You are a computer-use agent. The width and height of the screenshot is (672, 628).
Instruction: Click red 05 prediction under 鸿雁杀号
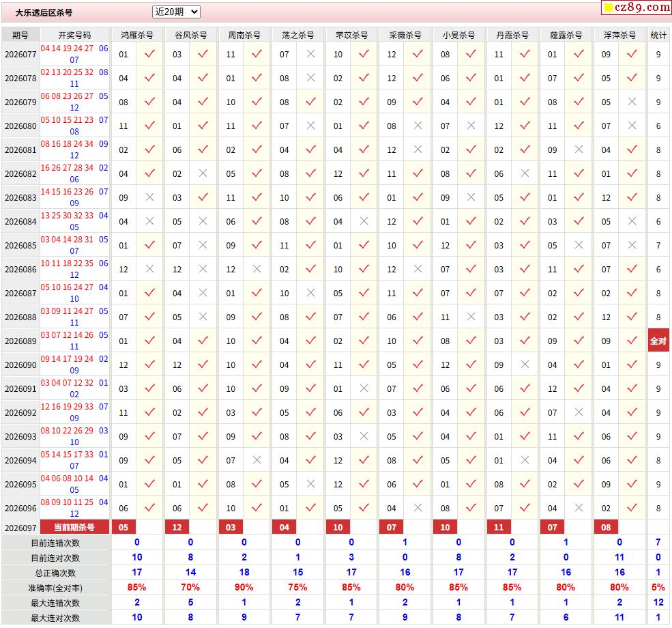123,527
